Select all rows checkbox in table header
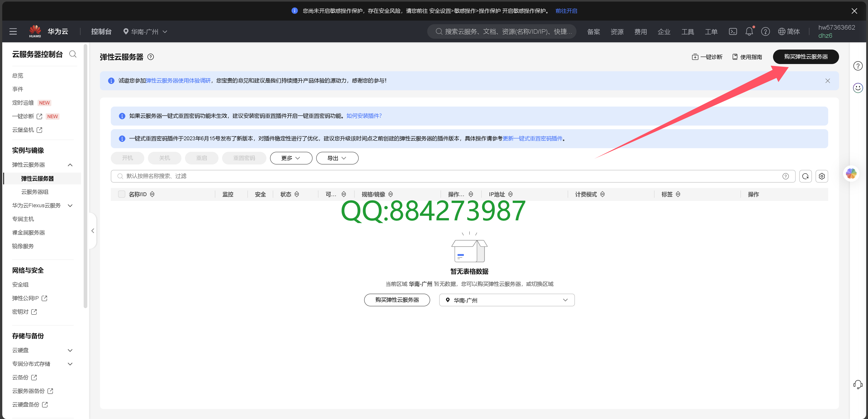 pyautogui.click(x=122, y=195)
